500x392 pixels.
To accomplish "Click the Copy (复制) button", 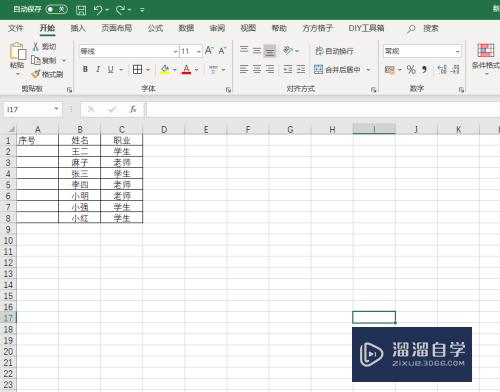I will [x=44, y=60].
